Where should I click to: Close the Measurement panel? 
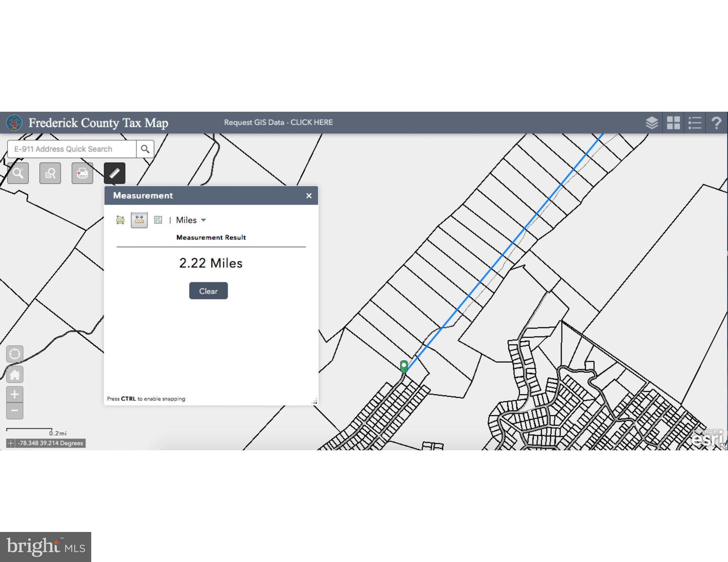309,196
